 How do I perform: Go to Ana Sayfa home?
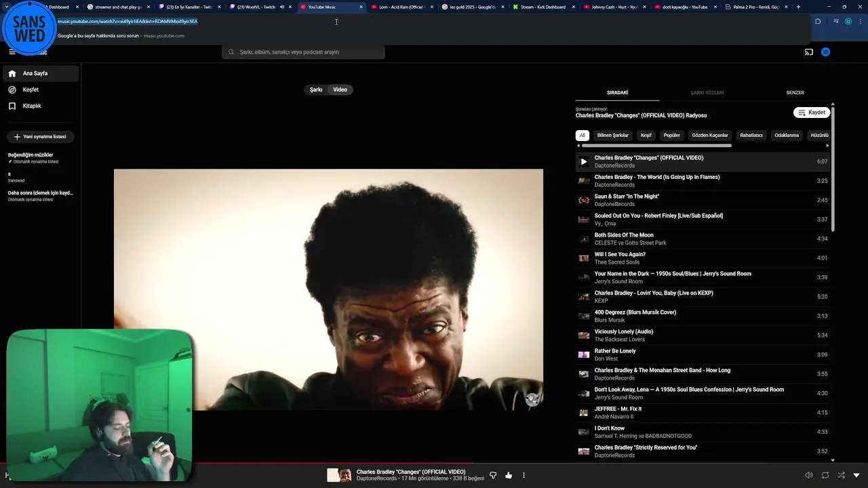pos(41,73)
